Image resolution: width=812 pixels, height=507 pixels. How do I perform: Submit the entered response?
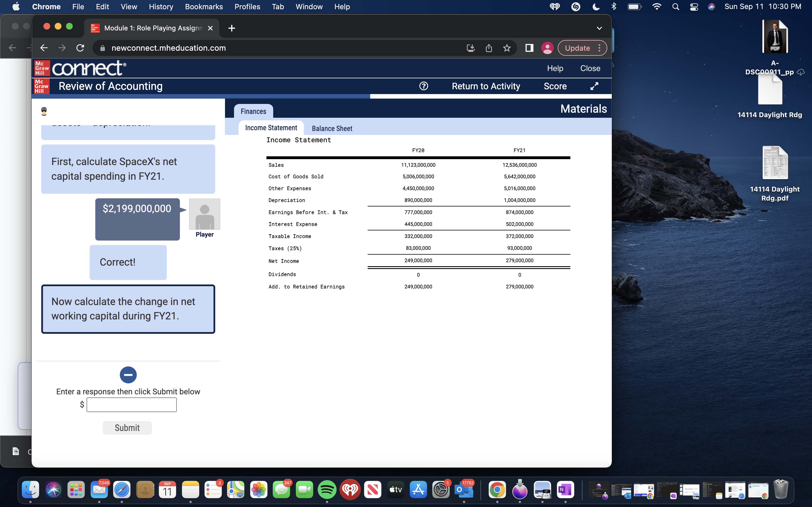(x=127, y=428)
